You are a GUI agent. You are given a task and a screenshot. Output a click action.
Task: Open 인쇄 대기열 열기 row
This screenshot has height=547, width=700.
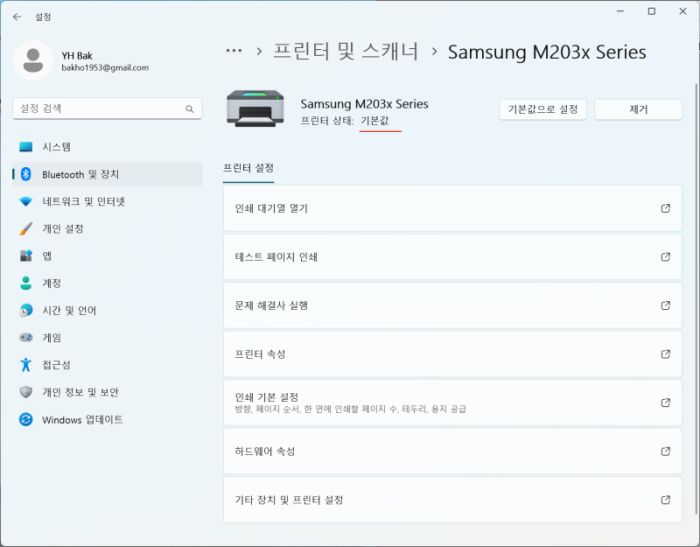click(453, 208)
